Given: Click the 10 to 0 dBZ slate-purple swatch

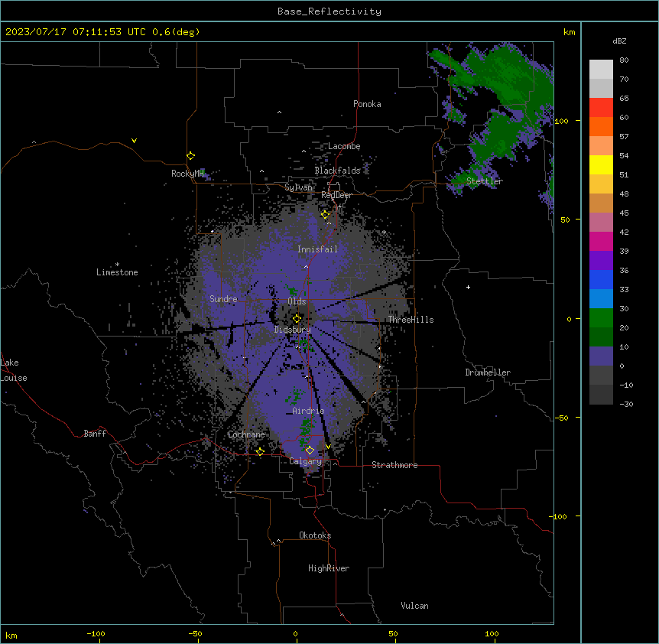Looking at the screenshot, I should point(601,356).
